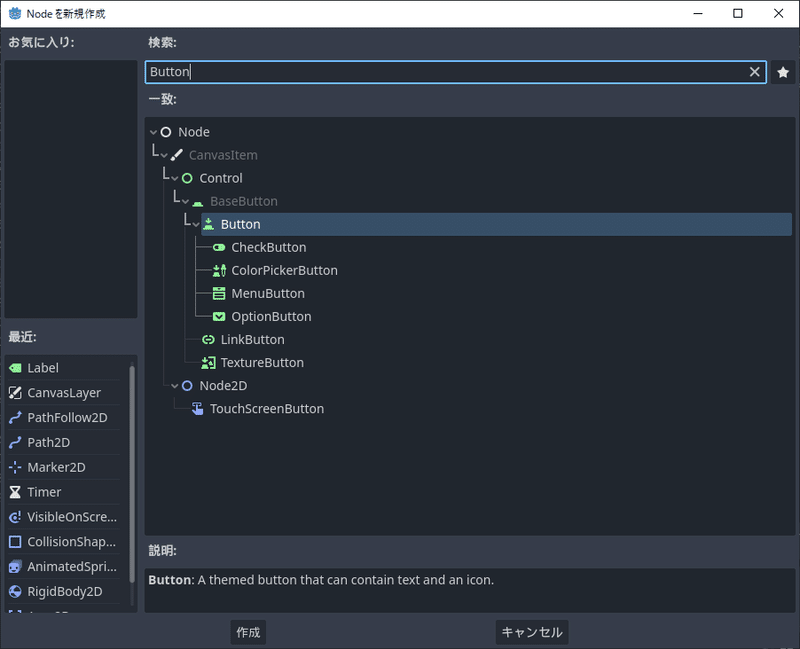Select the LinkButton node type
This screenshot has width=800, height=649.
coord(253,340)
